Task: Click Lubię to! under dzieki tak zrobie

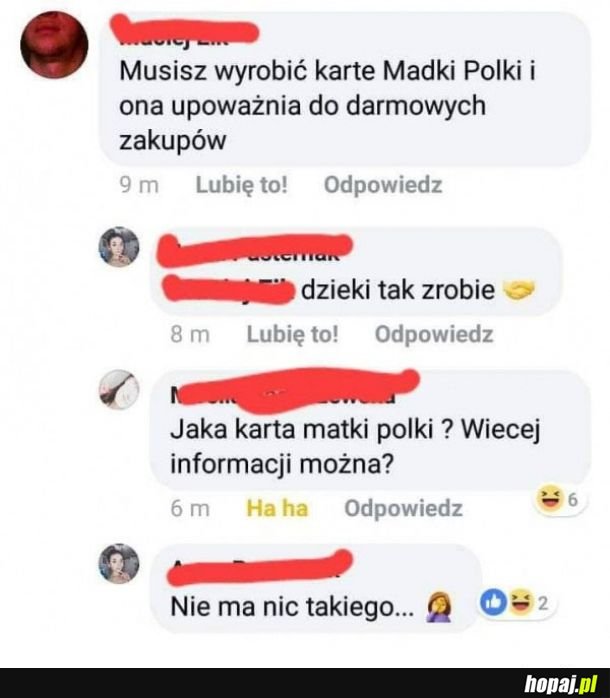Action: [293, 334]
